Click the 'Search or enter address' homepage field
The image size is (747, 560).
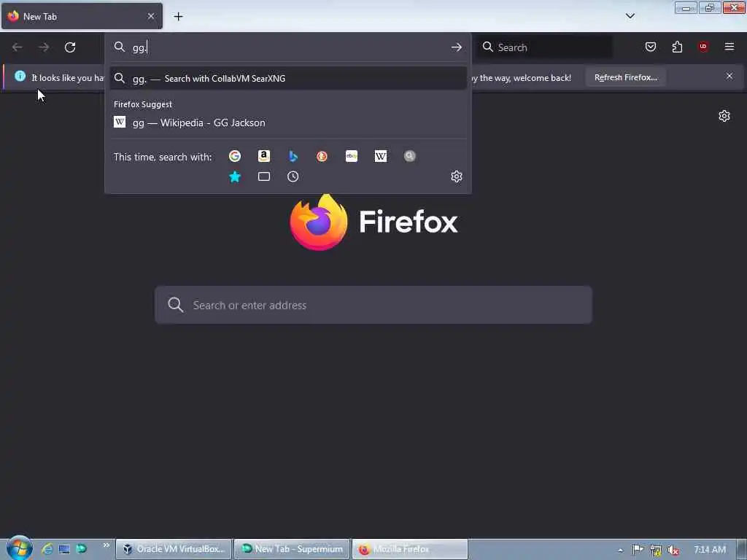click(373, 305)
